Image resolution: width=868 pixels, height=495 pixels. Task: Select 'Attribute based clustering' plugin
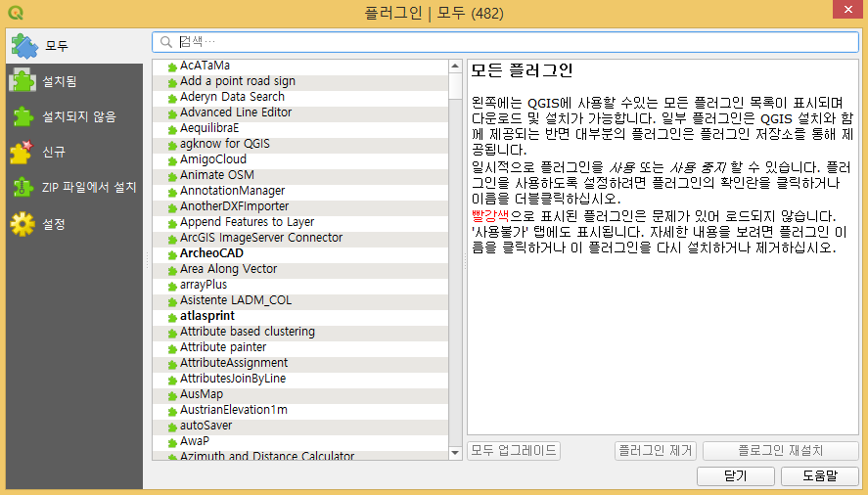pyautogui.click(x=300, y=333)
